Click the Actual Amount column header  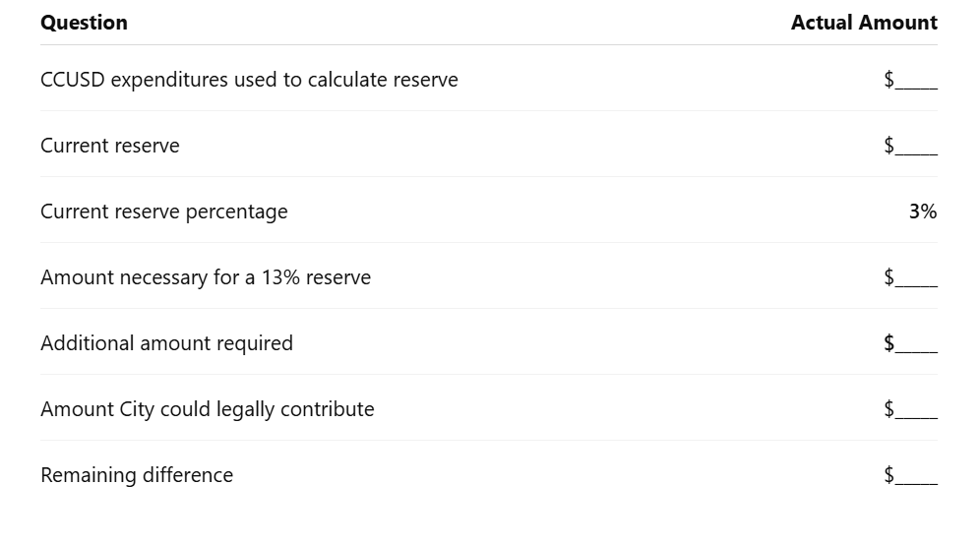(864, 23)
